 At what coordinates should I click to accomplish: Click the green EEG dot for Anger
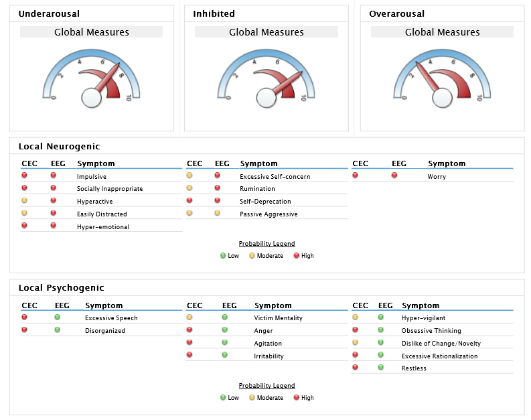click(224, 330)
